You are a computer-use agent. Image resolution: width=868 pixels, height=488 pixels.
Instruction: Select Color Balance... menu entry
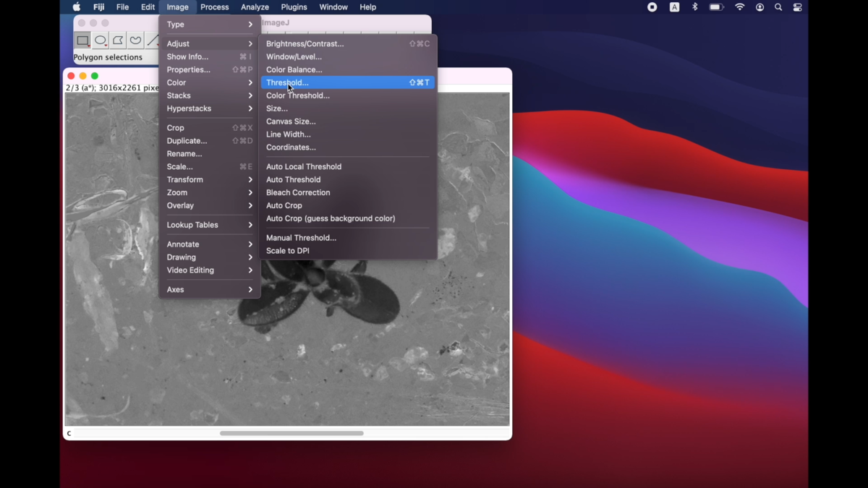(348, 69)
